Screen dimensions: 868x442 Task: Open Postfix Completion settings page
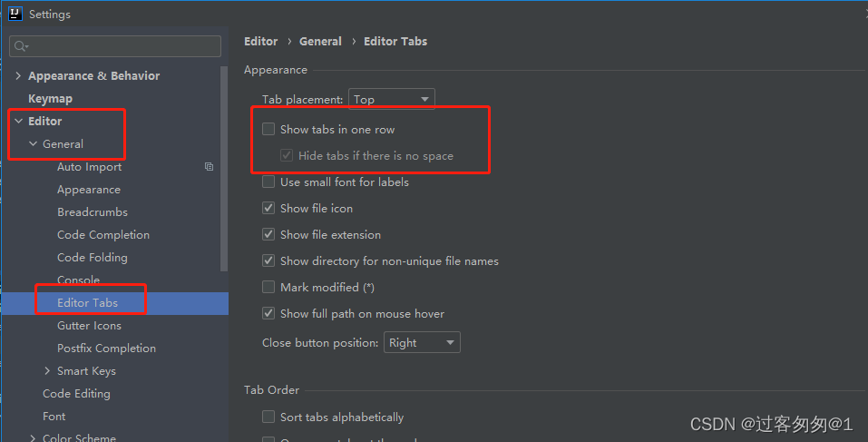pos(106,349)
